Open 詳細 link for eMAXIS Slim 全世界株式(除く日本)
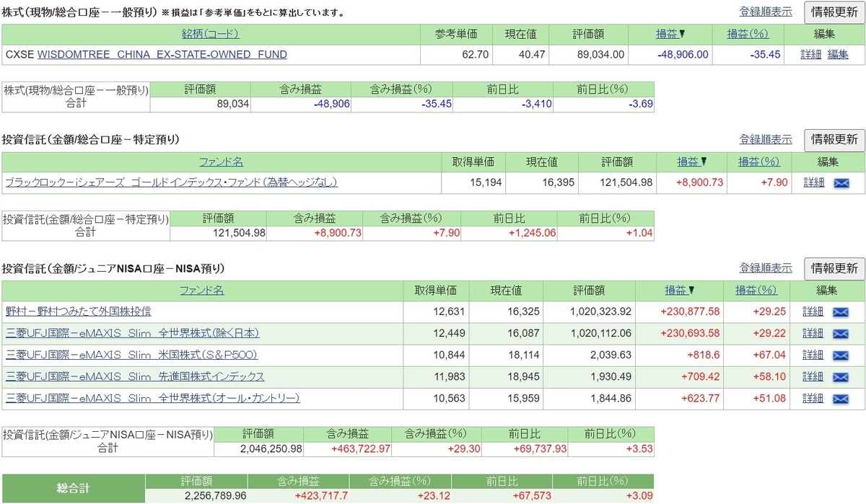The height and width of the screenshot is (504, 866). (x=813, y=334)
